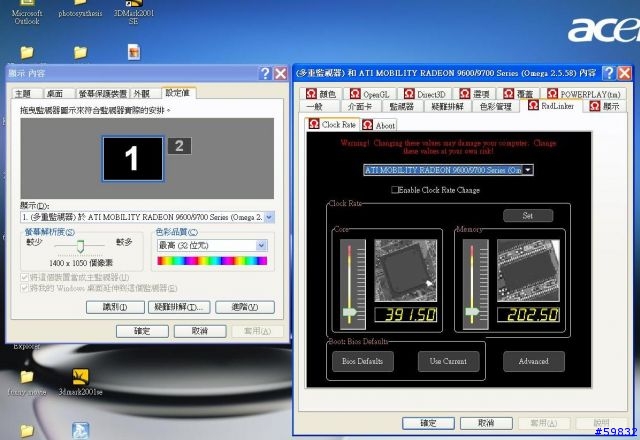Open the 顯示 tab in ATI window
The height and width of the screenshot is (440, 640).
605,107
